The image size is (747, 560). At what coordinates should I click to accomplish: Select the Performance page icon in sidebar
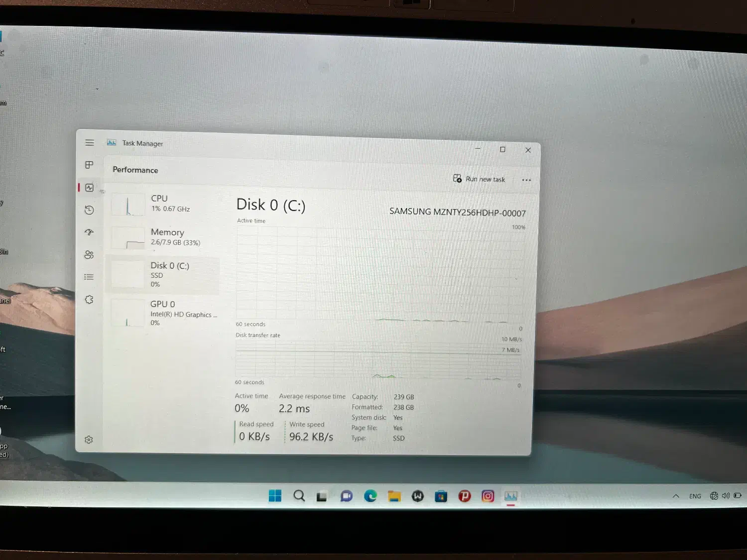click(x=90, y=188)
